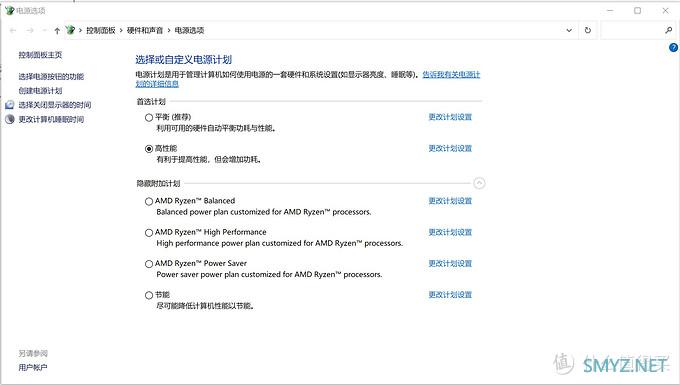
Task: Maximize the Power Options window
Action: 638,10
